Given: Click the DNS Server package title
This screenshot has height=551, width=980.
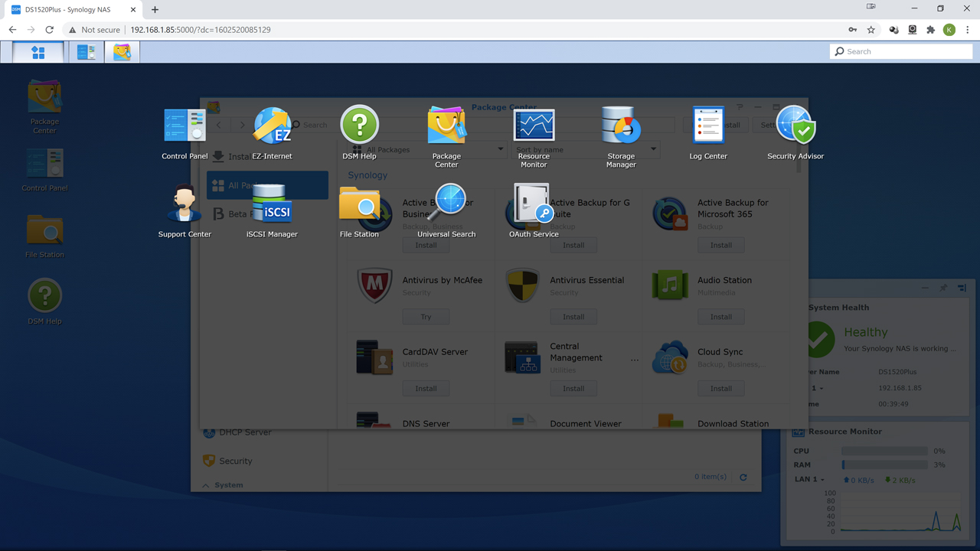Looking at the screenshot, I should [426, 423].
